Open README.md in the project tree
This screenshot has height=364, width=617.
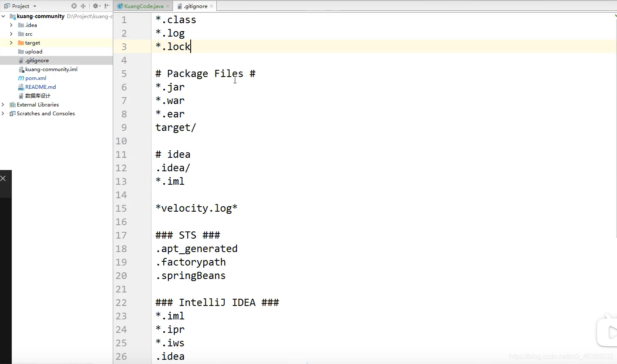click(40, 87)
